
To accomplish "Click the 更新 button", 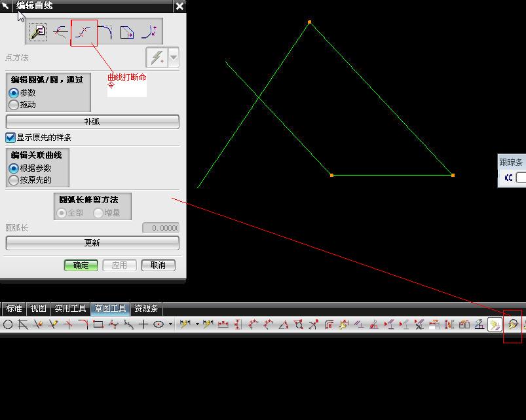I will click(92, 243).
